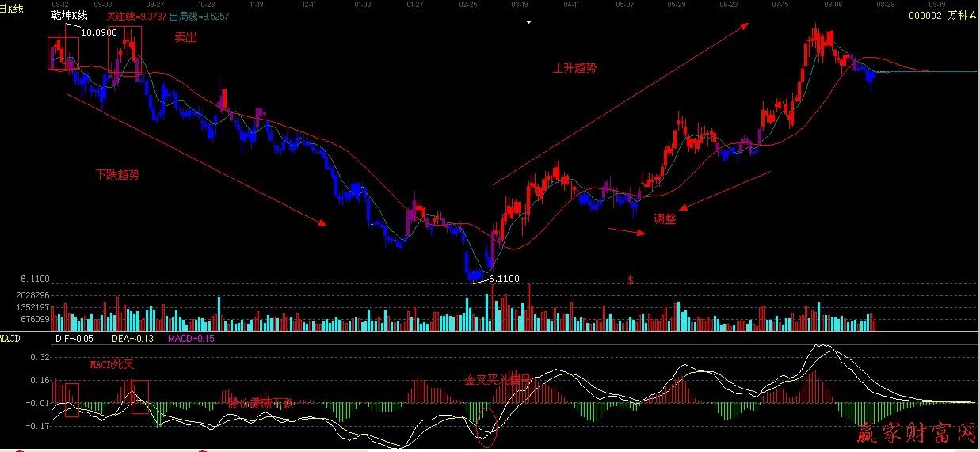The image size is (980, 452).
Task: Select the second red box near 卖出 label
Action: [x=125, y=48]
